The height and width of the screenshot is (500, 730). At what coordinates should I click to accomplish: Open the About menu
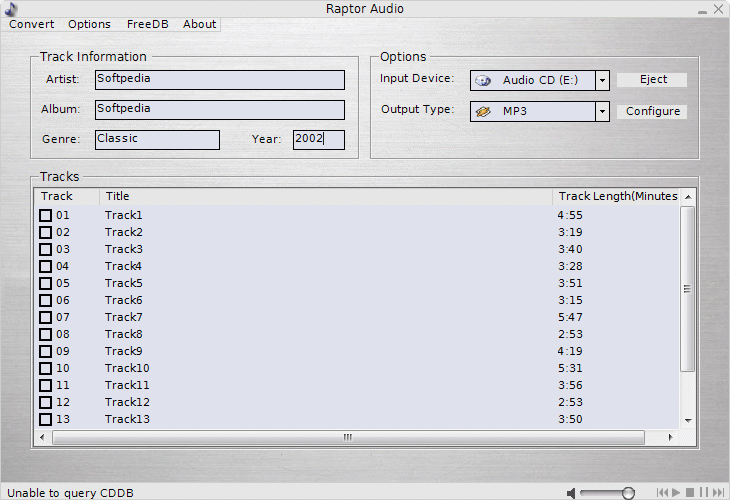pyautogui.click(x=200, y=24)
